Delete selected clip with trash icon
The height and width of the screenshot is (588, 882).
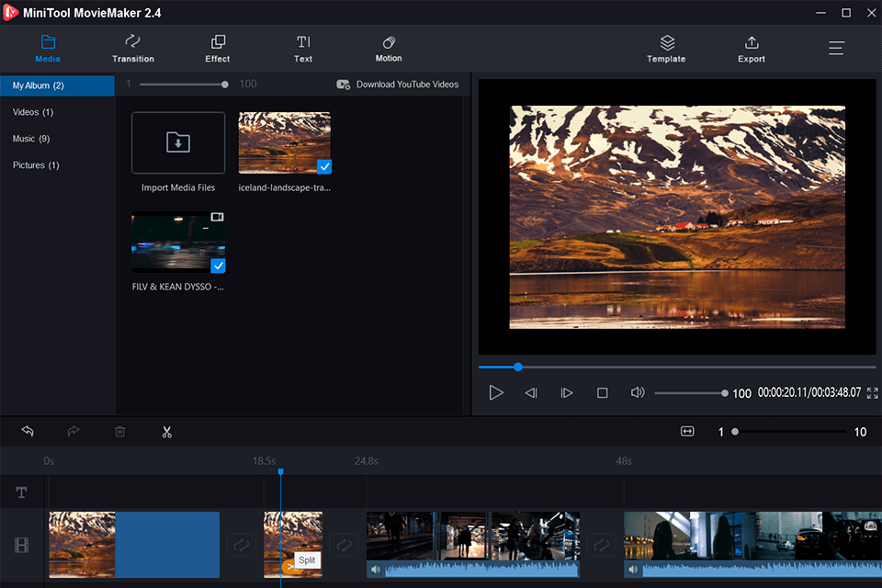[119, 432]
